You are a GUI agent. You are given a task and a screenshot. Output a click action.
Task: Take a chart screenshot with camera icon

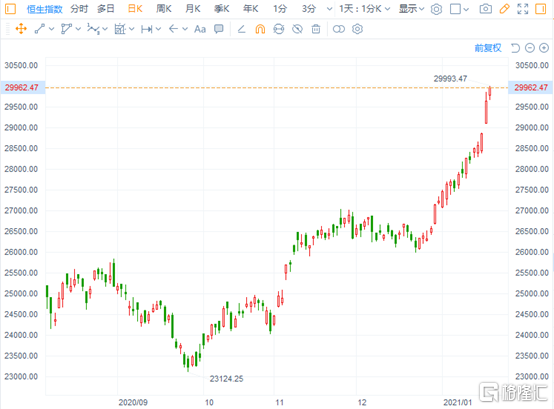click(x=486, y=9)
